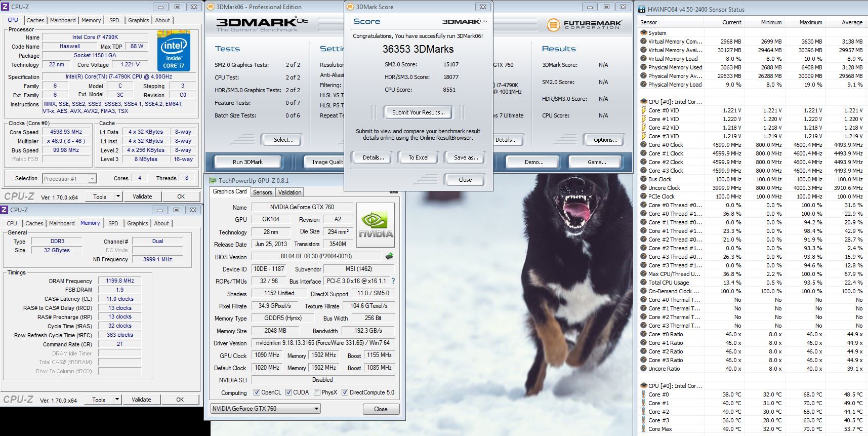Click Validate in the top CPU-Z window

coord(142,196)
